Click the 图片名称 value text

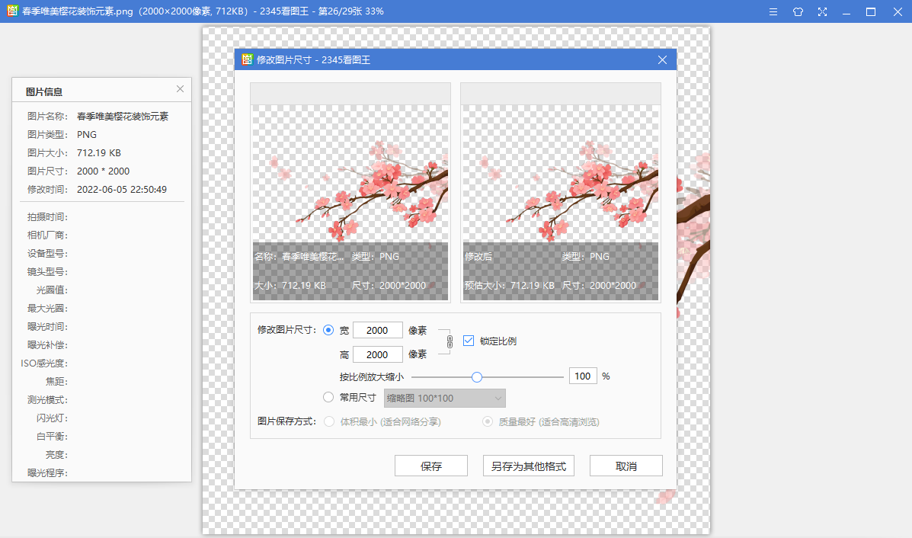(x=123, y=116)
